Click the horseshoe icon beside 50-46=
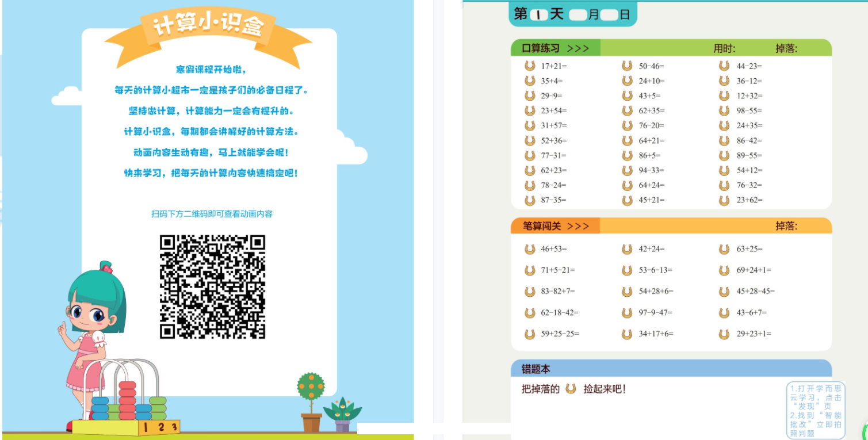 [x=627, y=66]
